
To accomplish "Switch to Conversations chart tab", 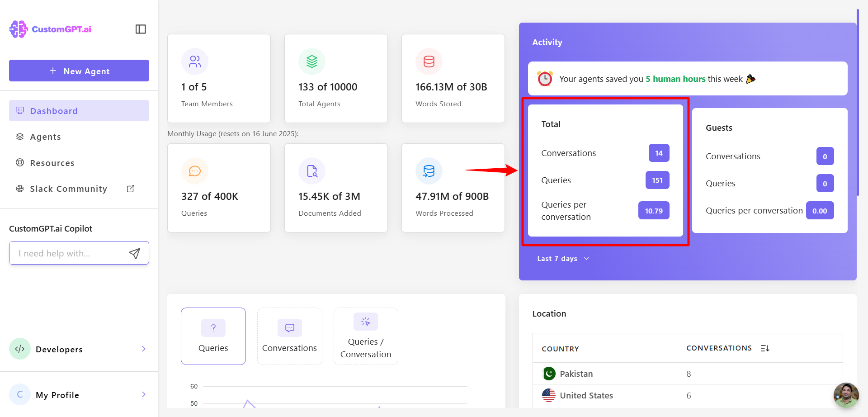I will coord(290,336).
